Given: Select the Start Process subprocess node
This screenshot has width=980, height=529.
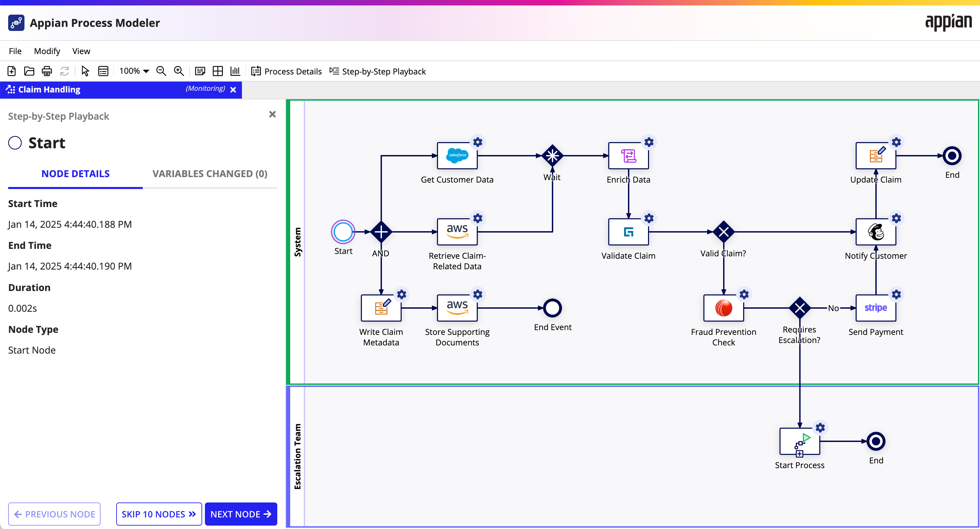Looking at the screenshot, I should 800,441.
